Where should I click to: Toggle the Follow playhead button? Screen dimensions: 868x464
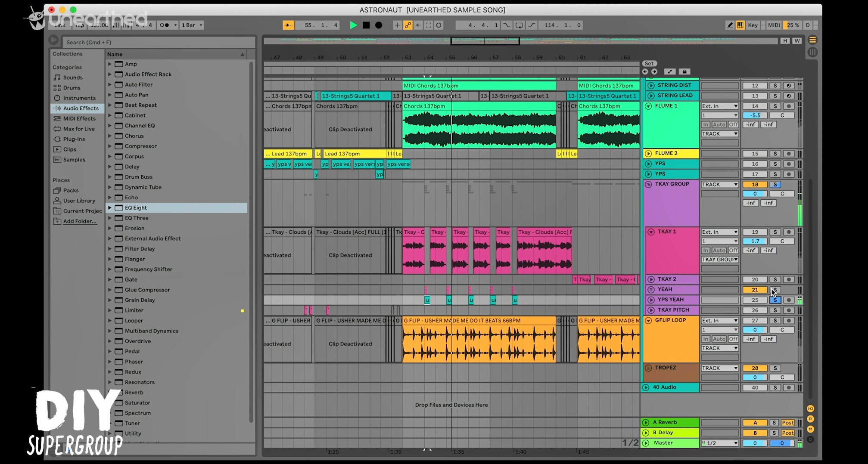click(x=288, y=25)
